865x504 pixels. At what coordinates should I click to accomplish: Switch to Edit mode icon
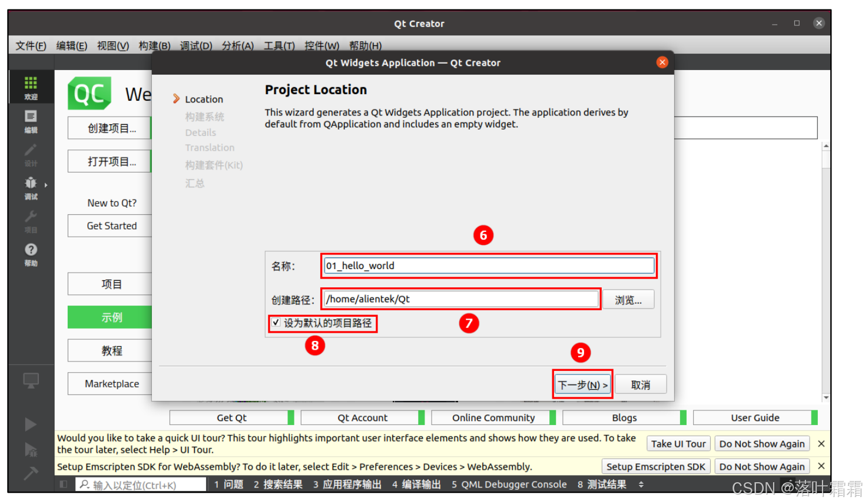point(31,121)
